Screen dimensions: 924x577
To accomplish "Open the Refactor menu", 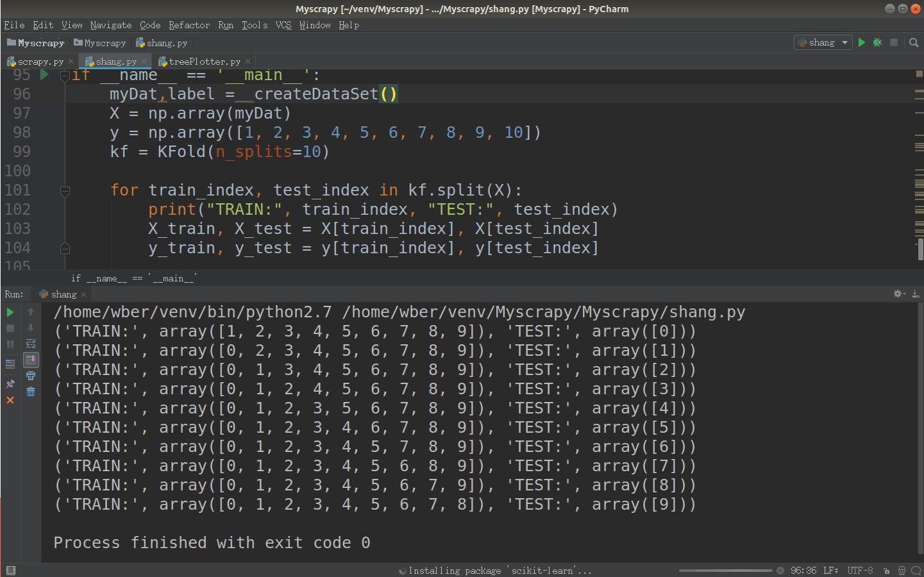I will pos(189,25).
